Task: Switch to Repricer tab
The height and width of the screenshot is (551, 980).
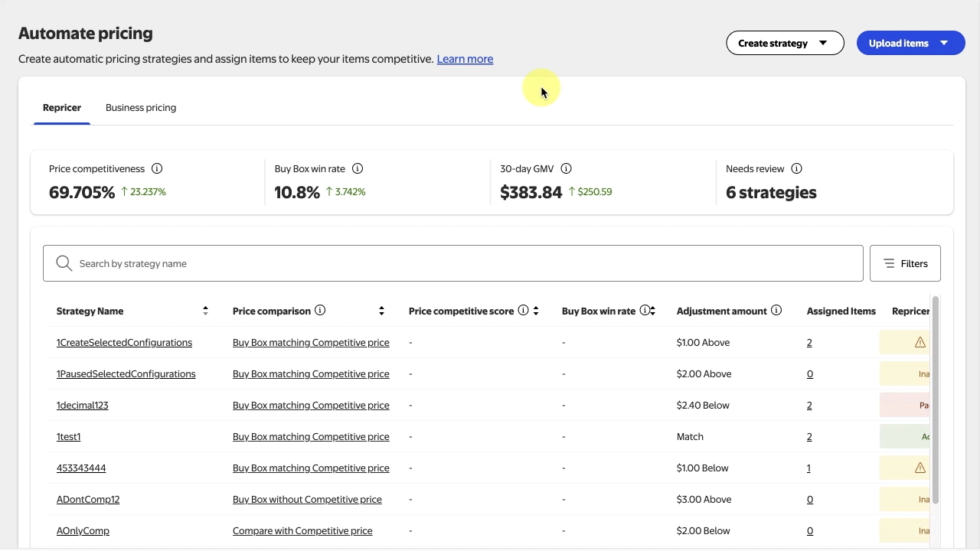Action: [62, 108]
